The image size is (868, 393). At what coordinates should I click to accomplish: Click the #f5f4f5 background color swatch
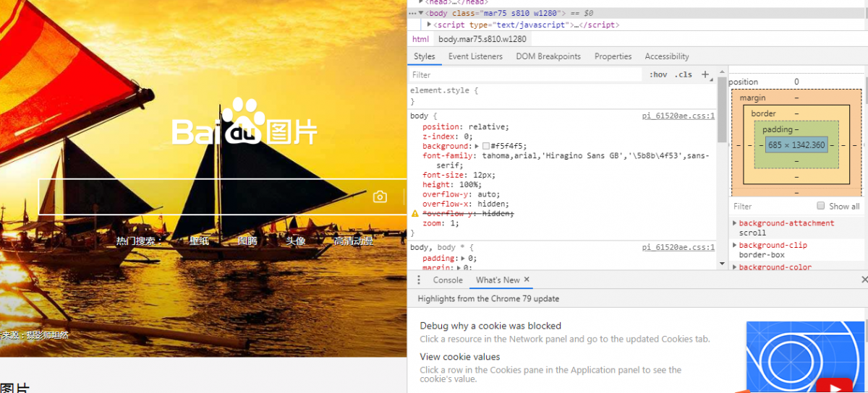coord(486,146)
